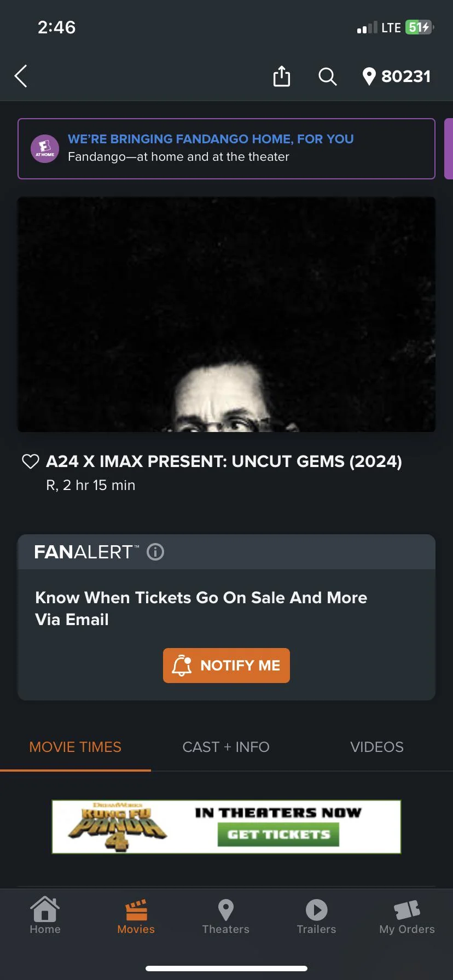Viewport: 453px width, 980px height.
Task: Tap the search magnifier icon
Action: point(327,77)
